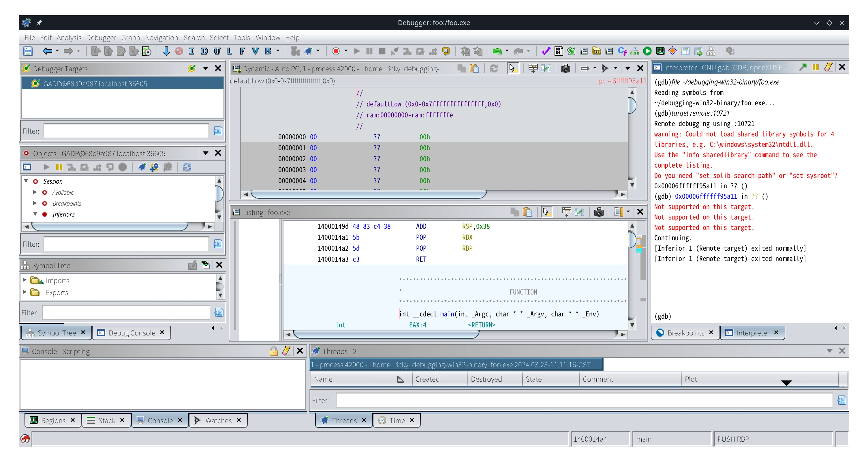The image size is (868, 469).
Task: Click the Interrupt pause icon in Interpreter panel
Action: pyautogui.click(x=816, y=67)
